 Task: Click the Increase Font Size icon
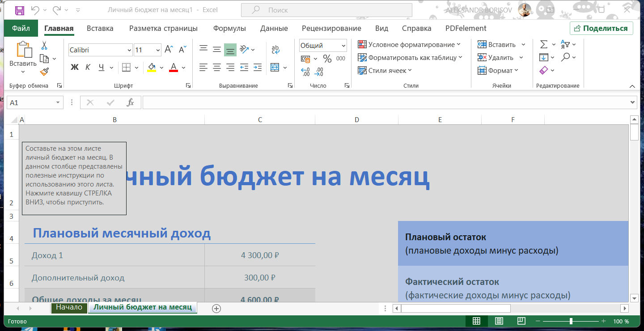coord(169,50)
